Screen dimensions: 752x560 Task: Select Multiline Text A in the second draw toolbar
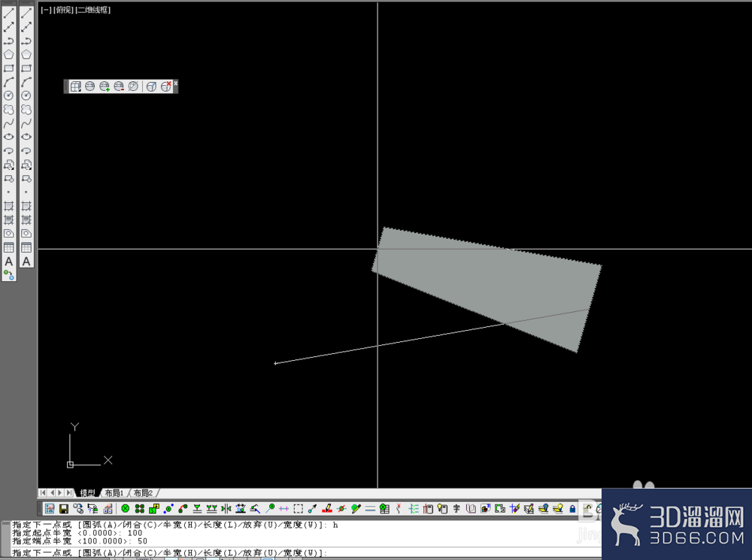tap(26, 262)
